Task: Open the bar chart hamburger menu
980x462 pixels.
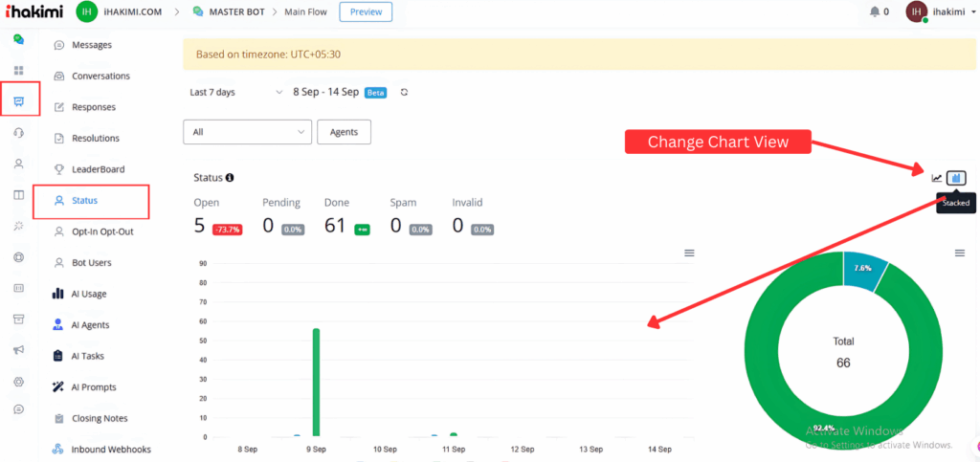Action: tap(689, 253)
